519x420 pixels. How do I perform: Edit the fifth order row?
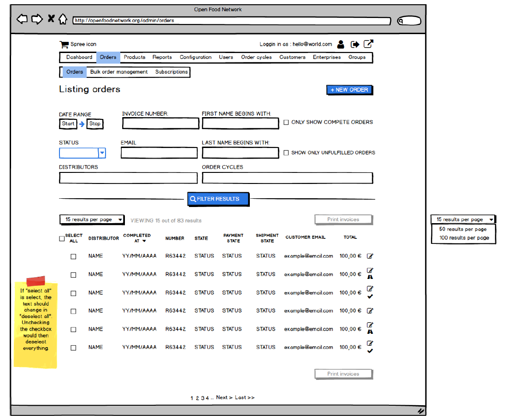point(370,325)
